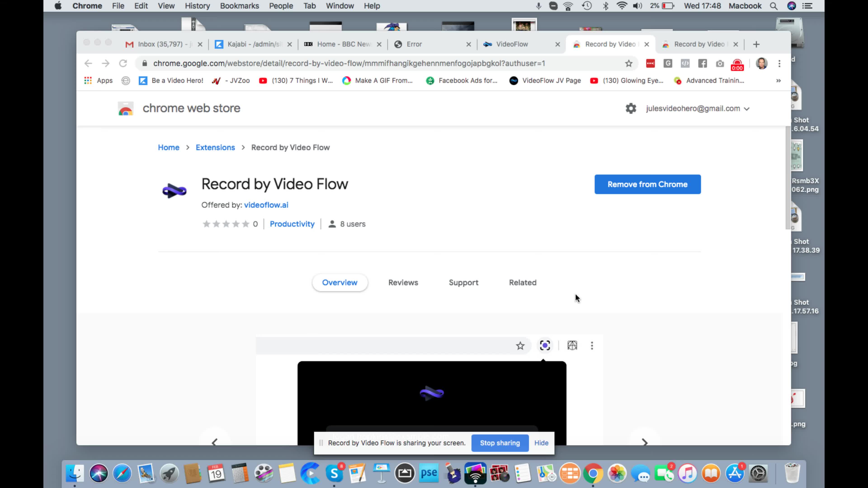Image resolution: width=868 pixels, height=488 pixels.
Task: Open the Chrome profile avatar
Action: pyautogui.click(x=762, y=63)
